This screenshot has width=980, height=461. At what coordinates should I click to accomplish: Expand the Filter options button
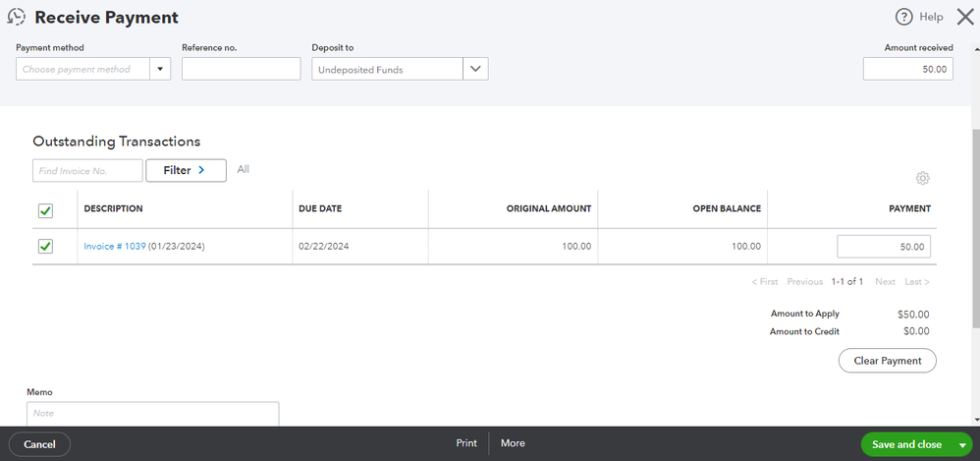pos(186,170)
